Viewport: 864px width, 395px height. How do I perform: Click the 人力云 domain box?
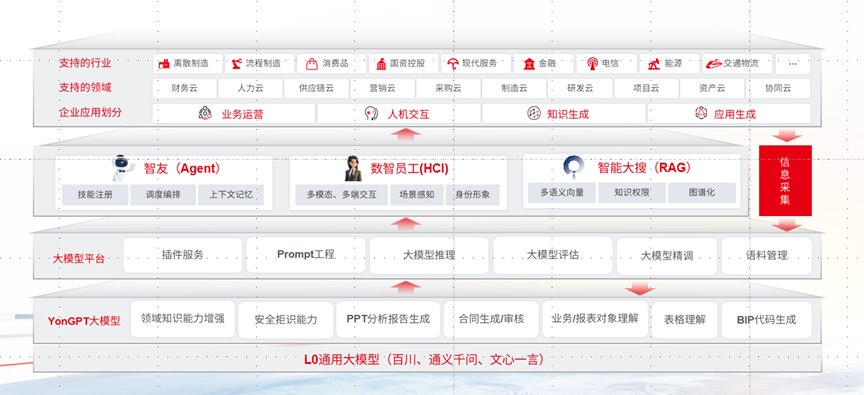250,88
